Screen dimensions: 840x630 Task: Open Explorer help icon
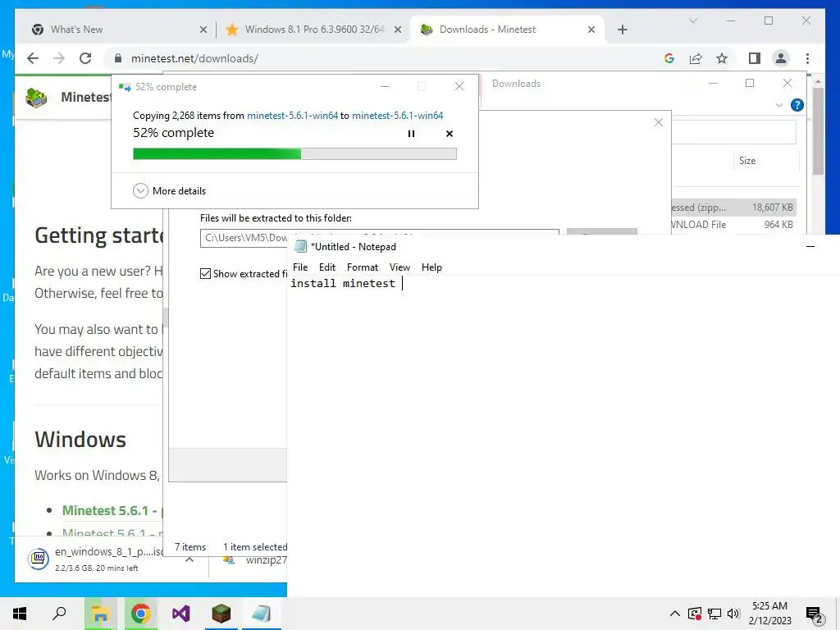pos(797,105)
